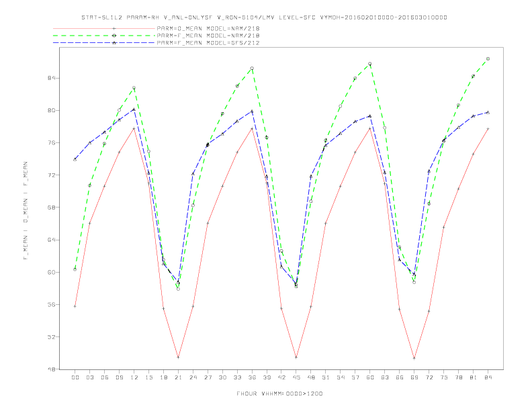This screenshot has width=532, height=411.
Task: Click y-axis tick label 60
Action: (x=52, y=272)
